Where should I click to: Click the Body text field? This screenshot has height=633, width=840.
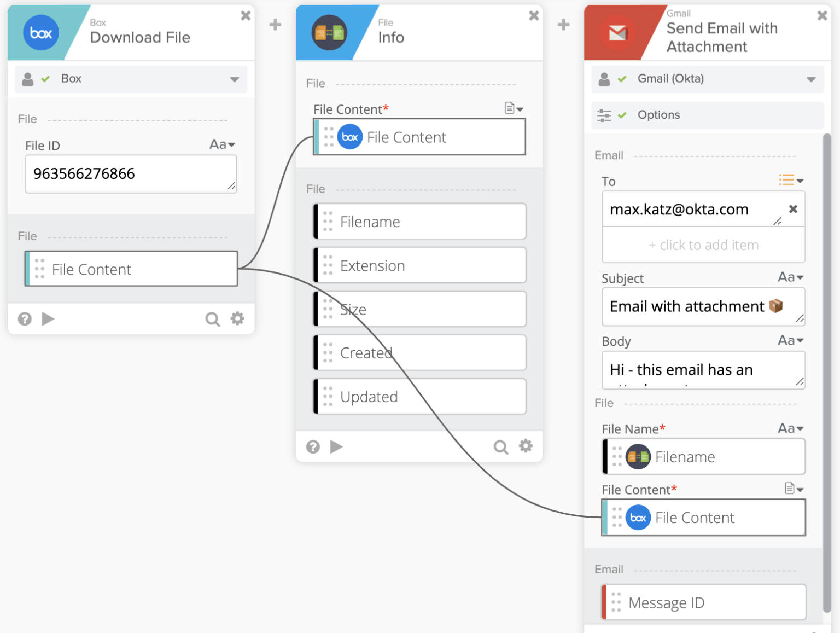[703, 370]
